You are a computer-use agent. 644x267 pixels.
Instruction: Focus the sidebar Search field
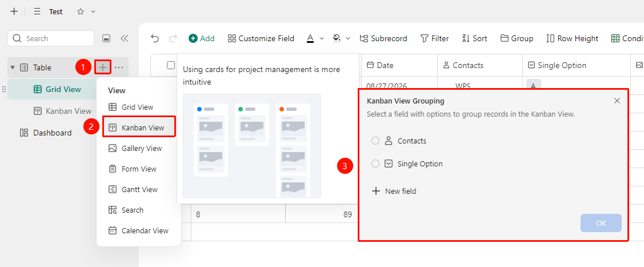(x=51, y=38)
